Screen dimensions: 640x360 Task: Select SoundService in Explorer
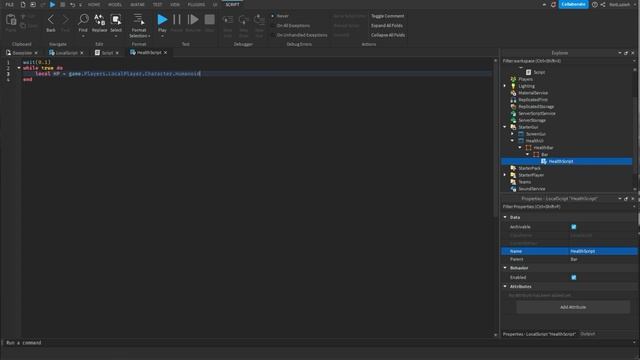click(531, 189)
